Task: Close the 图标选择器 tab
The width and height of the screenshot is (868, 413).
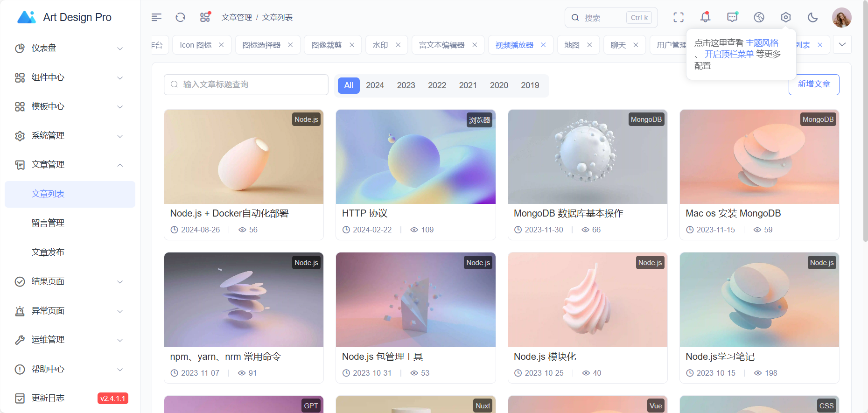Action: click(290, 45)
